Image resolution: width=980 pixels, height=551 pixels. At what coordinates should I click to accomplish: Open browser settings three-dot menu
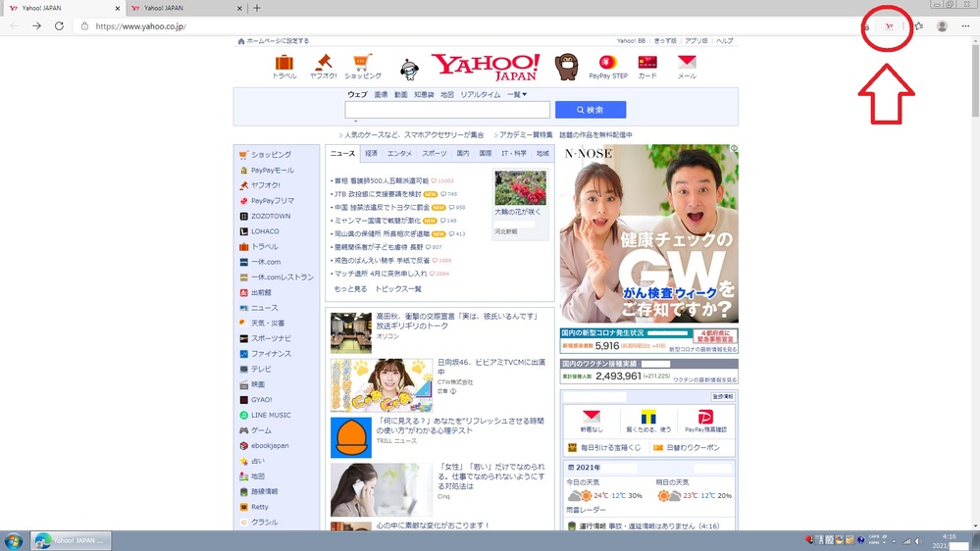click(x=965, y=26)
